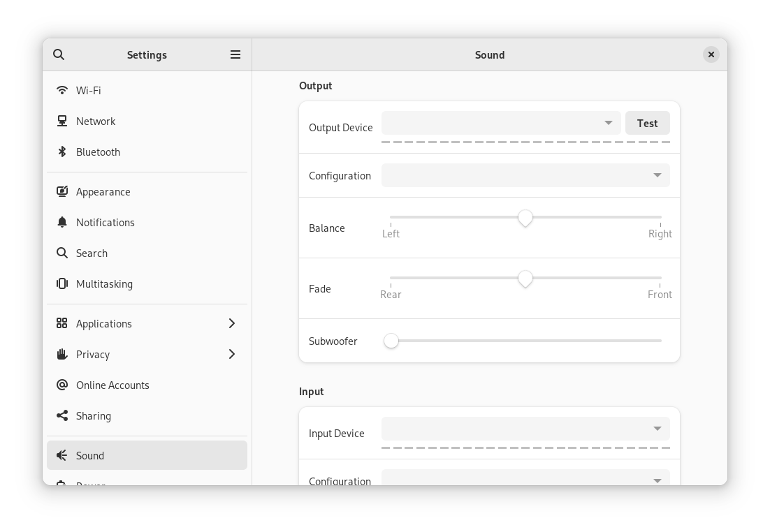Click the Network computer icon in sidebar

pos(62,121)
